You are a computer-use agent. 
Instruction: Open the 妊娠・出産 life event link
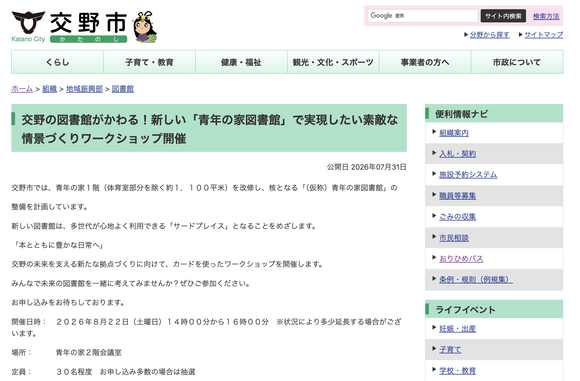(458, 328)
